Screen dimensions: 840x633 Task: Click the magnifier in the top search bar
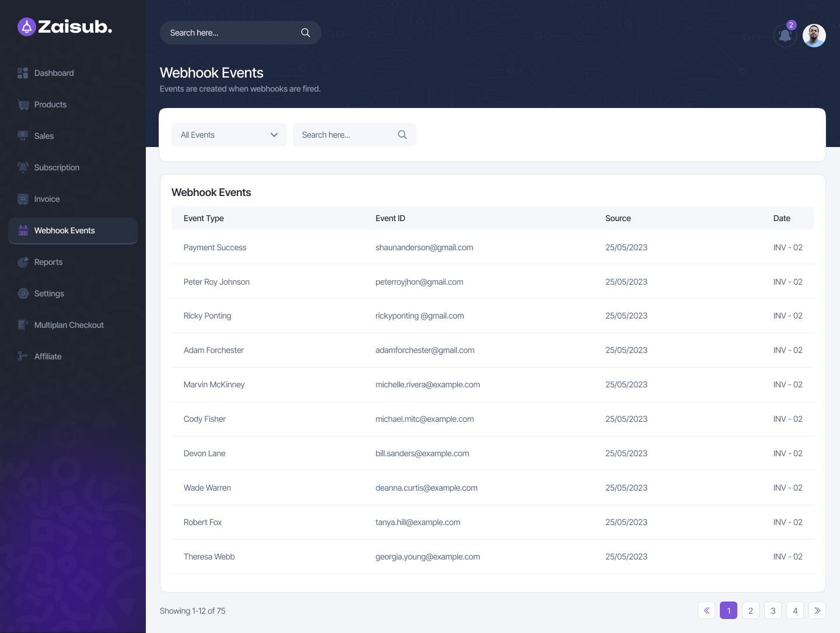tap(306, 33)
